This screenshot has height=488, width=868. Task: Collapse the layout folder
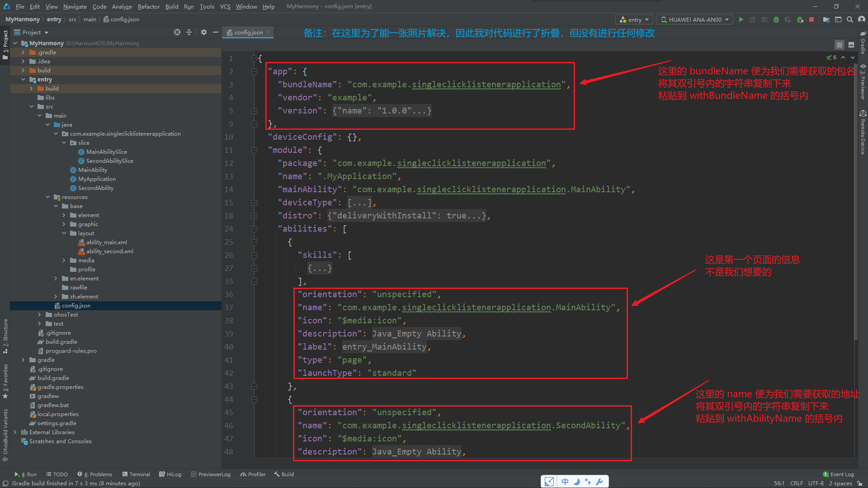(x=64, y=233)
